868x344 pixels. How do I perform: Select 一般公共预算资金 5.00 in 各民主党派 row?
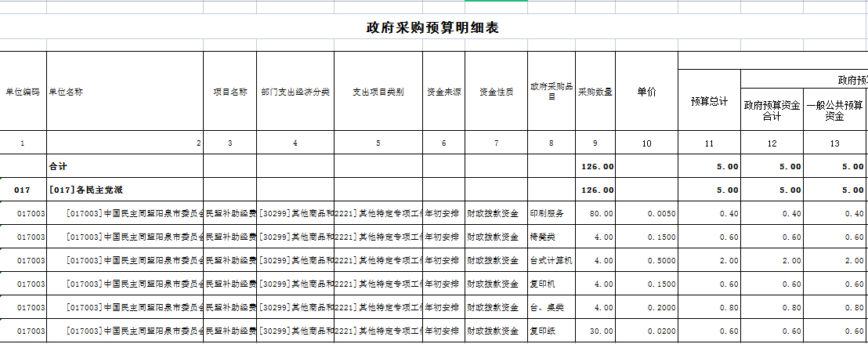[x=835, y=190]
